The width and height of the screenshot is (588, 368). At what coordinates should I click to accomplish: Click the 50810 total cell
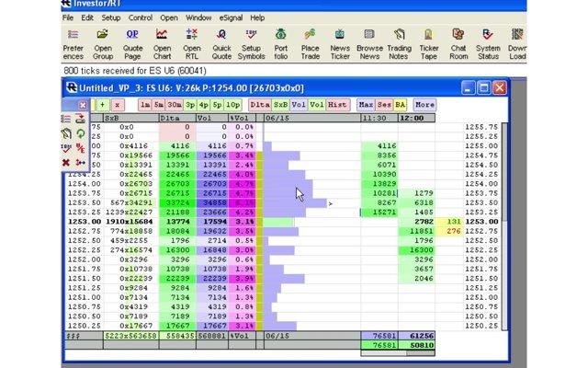click(x=416, y=345)
